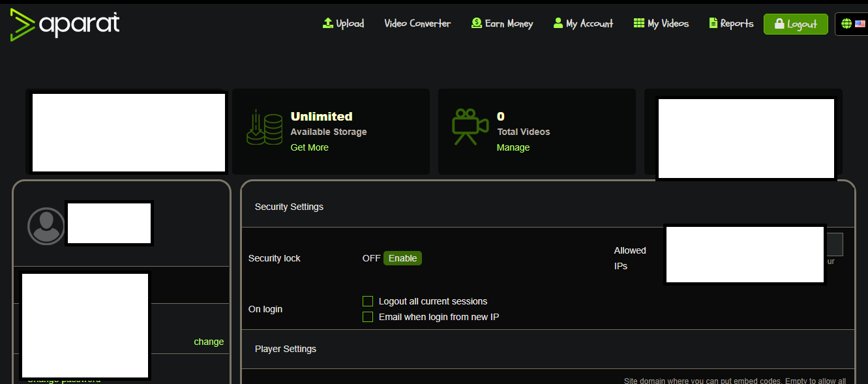Click the storage database icon
Viewport: 868px width, 384px height.
265,126
